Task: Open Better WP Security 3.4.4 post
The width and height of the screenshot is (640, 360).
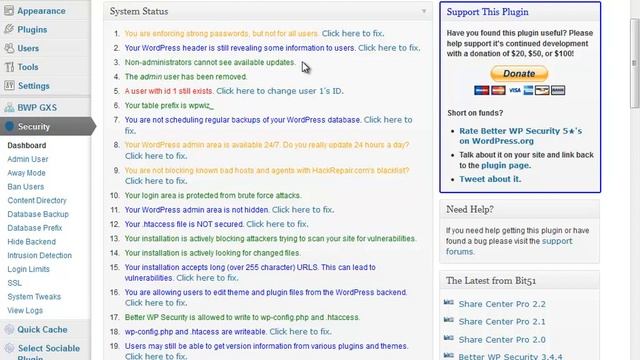Action: pyautogui.click(x=510, y=356)
